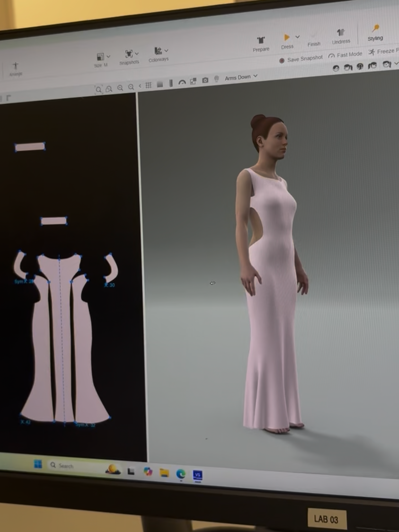
Task: Expand the Colorways dropdown arrow
Action: pyautogui.click(x=166, y=50)
